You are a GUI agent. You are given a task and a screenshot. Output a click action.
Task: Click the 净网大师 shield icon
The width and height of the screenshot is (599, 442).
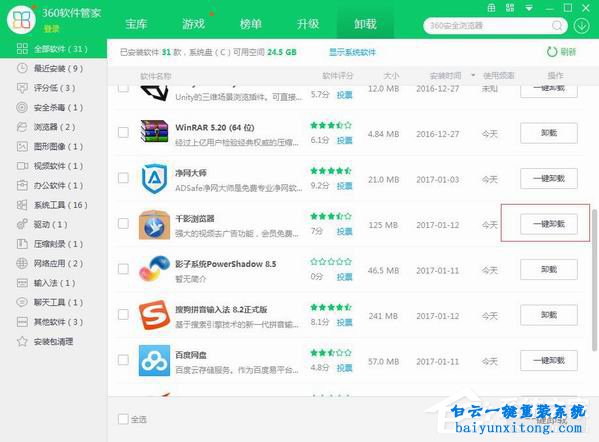click(154, 178)
